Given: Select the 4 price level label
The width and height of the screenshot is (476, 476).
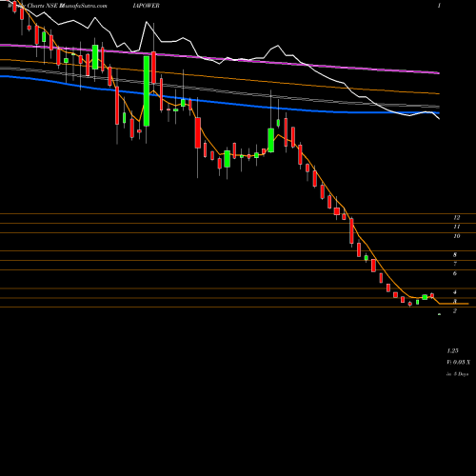Looking at the screenshot, I should pos(455,292).
